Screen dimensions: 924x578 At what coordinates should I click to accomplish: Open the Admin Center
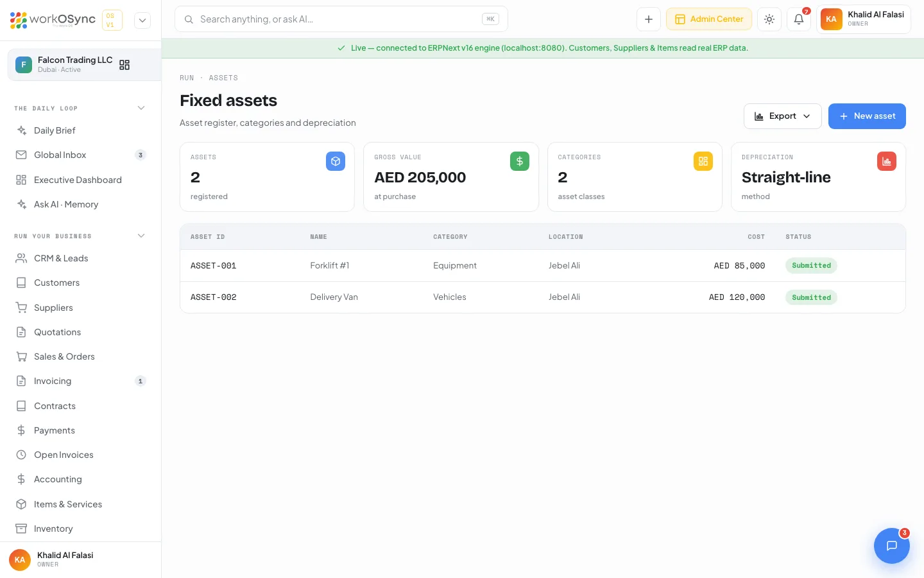point(709,19)
